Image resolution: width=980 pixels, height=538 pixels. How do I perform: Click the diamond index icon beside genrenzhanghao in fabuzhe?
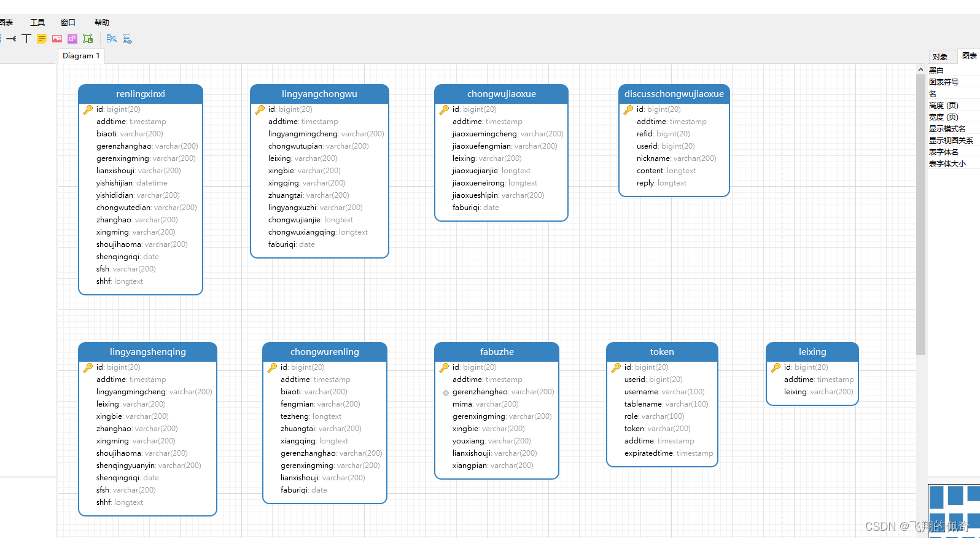pyautogui.click(x=446, y=392)
